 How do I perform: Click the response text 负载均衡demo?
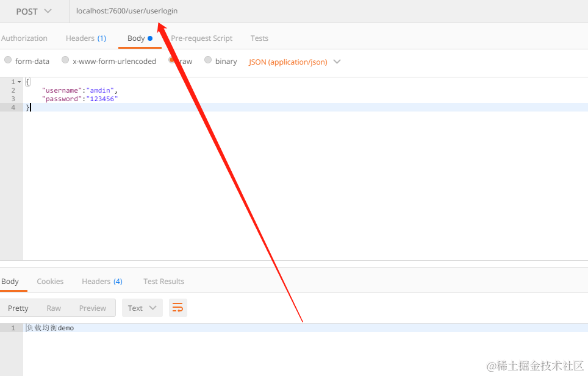click(x=50, y=328)
